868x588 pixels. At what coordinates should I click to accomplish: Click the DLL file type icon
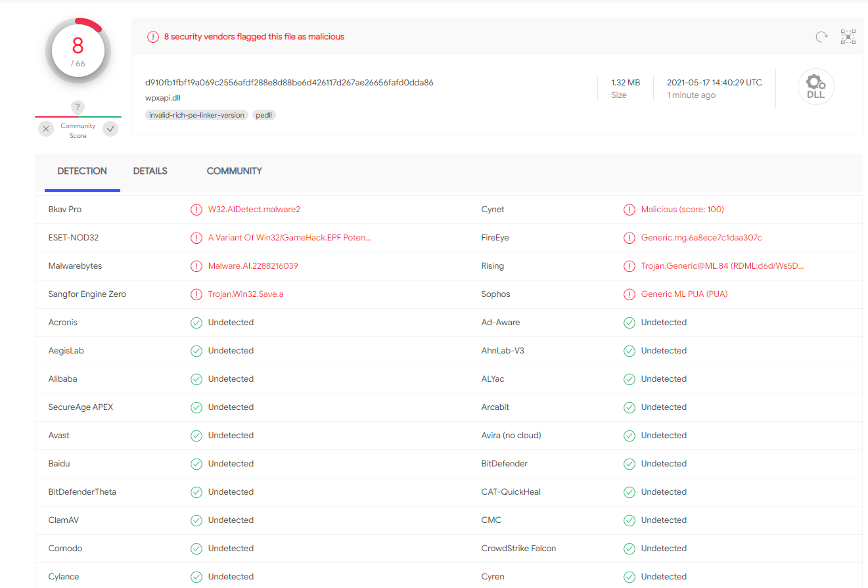[x=815, y=87]
